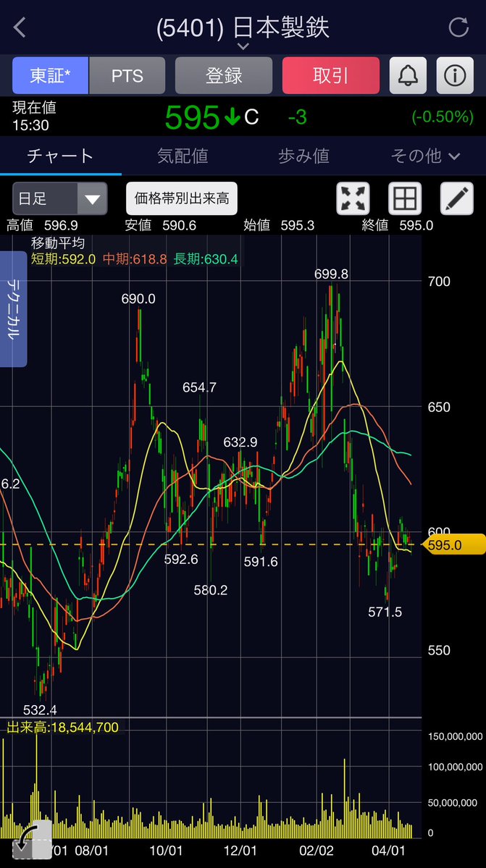Open the stock info icon

coord(455,75)
